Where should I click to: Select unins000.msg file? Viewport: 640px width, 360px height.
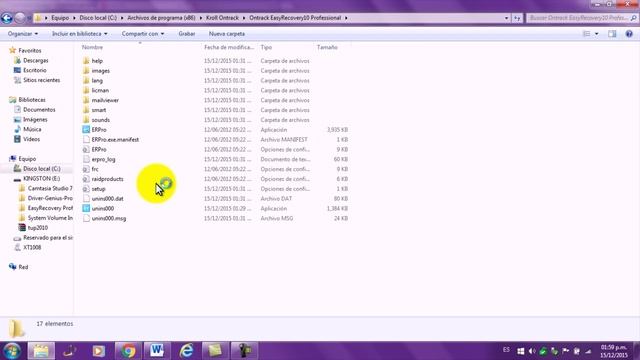(x=109, y=218)
